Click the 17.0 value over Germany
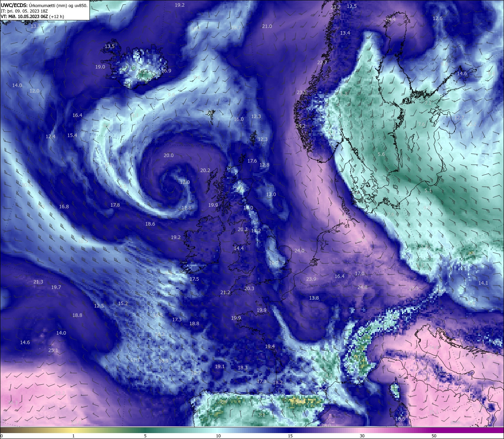 [x=359, y=274]
